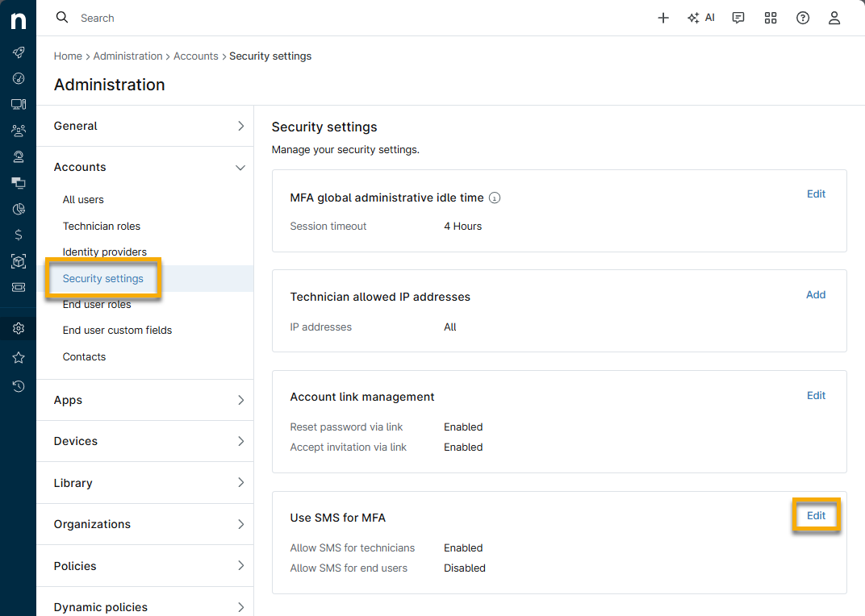The image size is (865, 616).
Task: Open the dollar sign finance icon
Action: [x=19, y=235]
